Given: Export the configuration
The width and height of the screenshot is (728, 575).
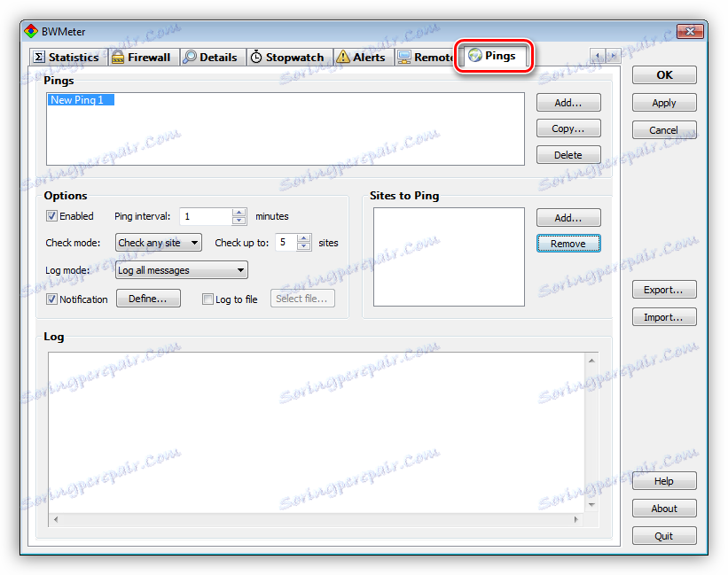Looking at the screenshot, I should [664, 290].
